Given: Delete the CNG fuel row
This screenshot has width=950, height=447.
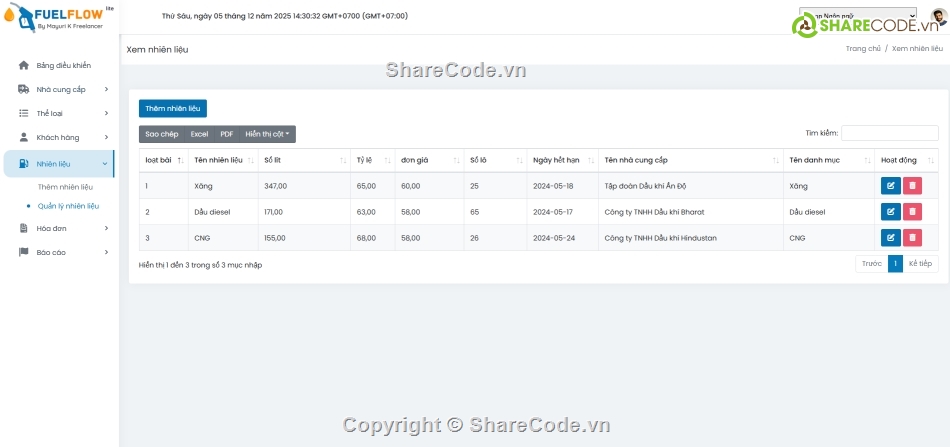Looking at the screenshot, I should point(912,238).
